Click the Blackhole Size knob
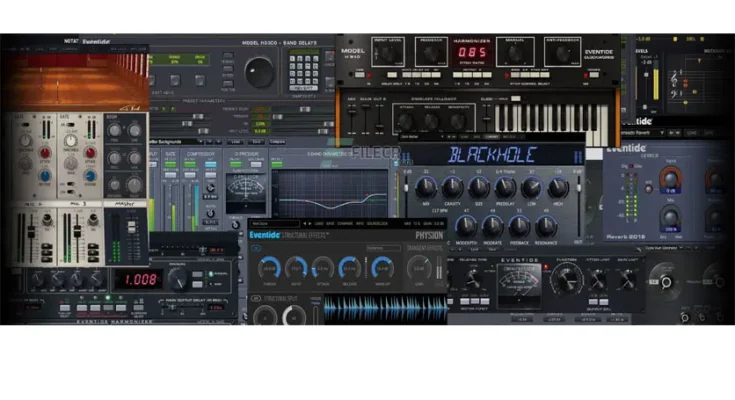Screen dimensions: 735x400 pyautogui.click(x=480, y=188)
